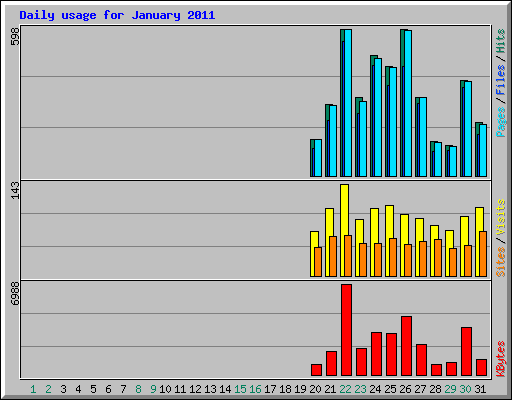This screenshot has height=400, width=512.
Task: Click the 143 axis label
Action: 15,190
